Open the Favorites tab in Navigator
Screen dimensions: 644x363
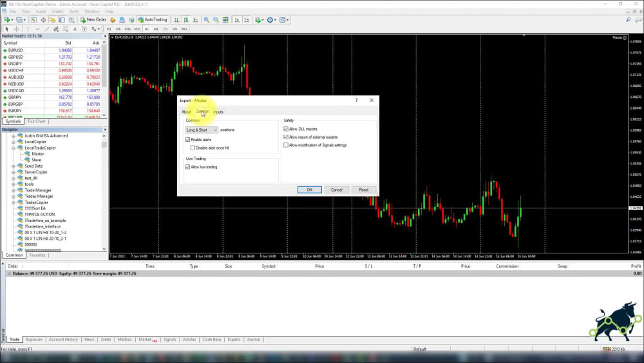coord(37,255)
